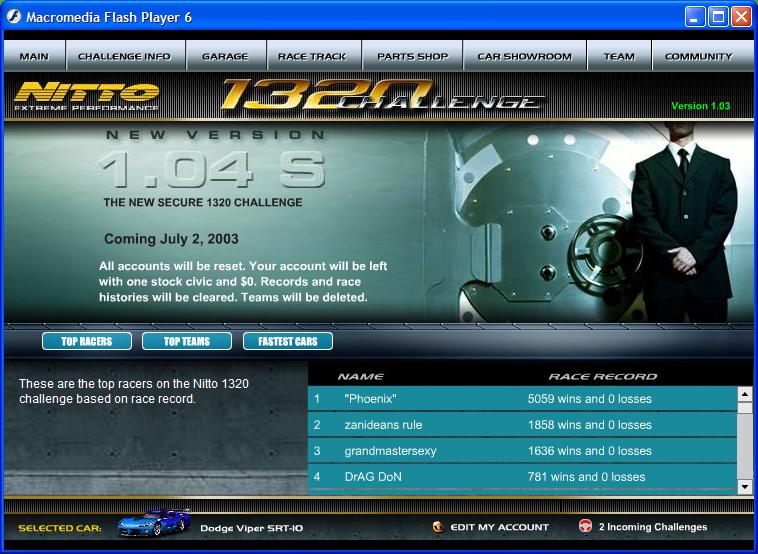The width and height of the screenshot is (758, 554).
Task: Click the Flash Player icon in title bar
Action: pyautogui.click(x=14, y=17)
